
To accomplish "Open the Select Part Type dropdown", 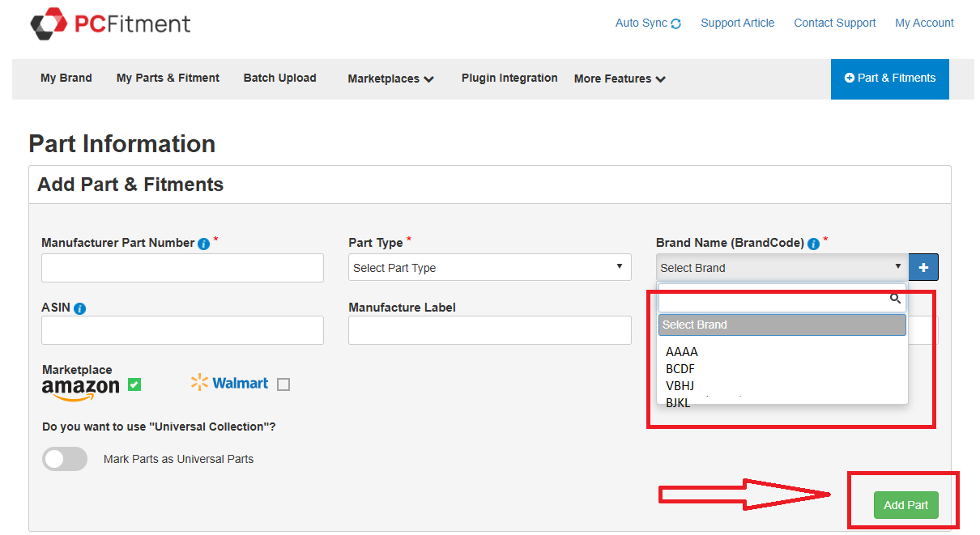I will 489,267.
